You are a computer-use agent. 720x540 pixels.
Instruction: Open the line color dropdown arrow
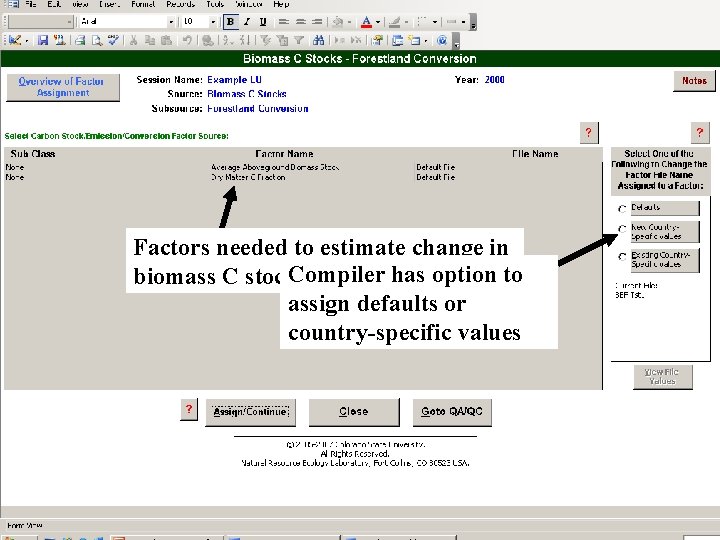(x=406, y=22)
